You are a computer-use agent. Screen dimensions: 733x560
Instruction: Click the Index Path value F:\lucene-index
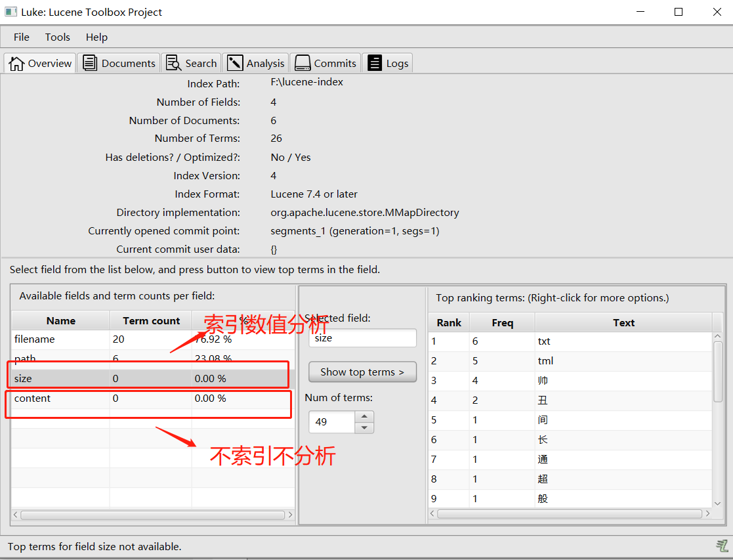[x=306, y=82]
